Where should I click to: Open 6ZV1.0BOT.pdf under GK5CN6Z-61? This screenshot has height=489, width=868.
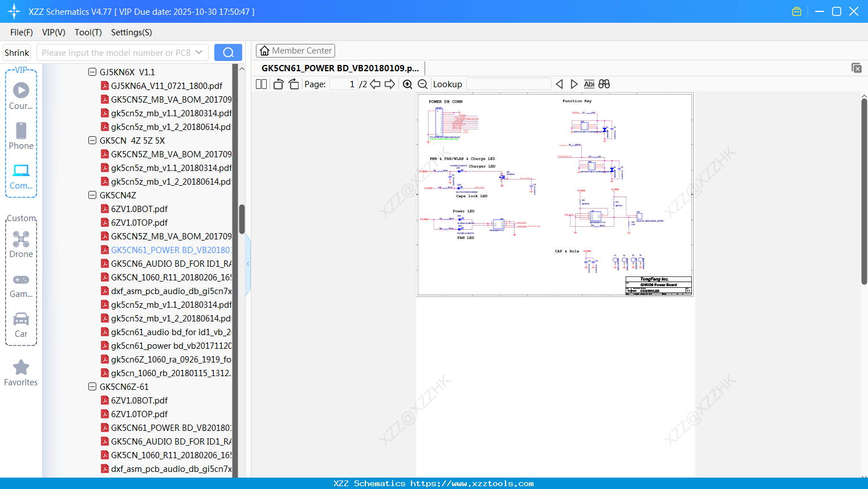point(139,400)
